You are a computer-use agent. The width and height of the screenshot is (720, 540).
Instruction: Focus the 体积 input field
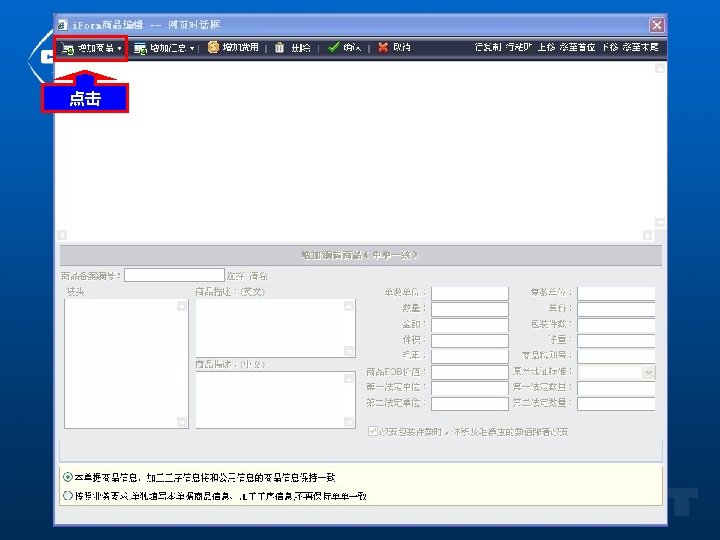tap(470, 340)
